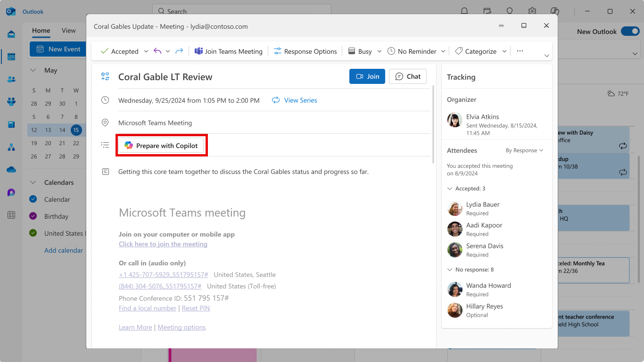This screenshot has height=362, width=644.
Task: Switch to the View tab
Action: pyautogui.click(x=68, y=31)
